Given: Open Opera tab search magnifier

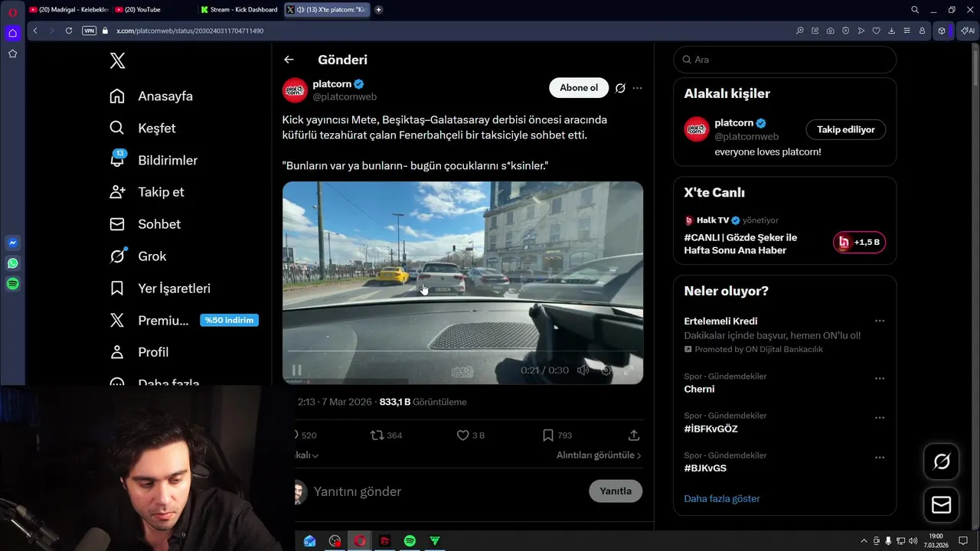Looking at the screenshot, I should [x=915, y=10].
